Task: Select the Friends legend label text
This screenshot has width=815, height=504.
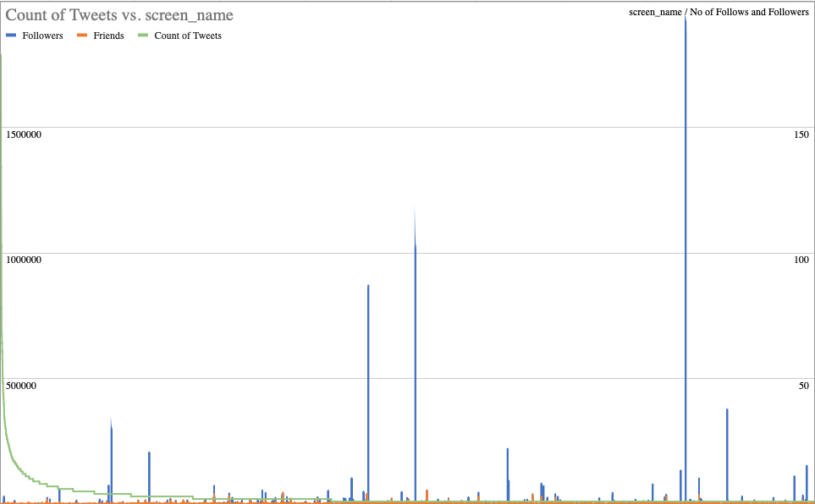Action: coord(108,36)
